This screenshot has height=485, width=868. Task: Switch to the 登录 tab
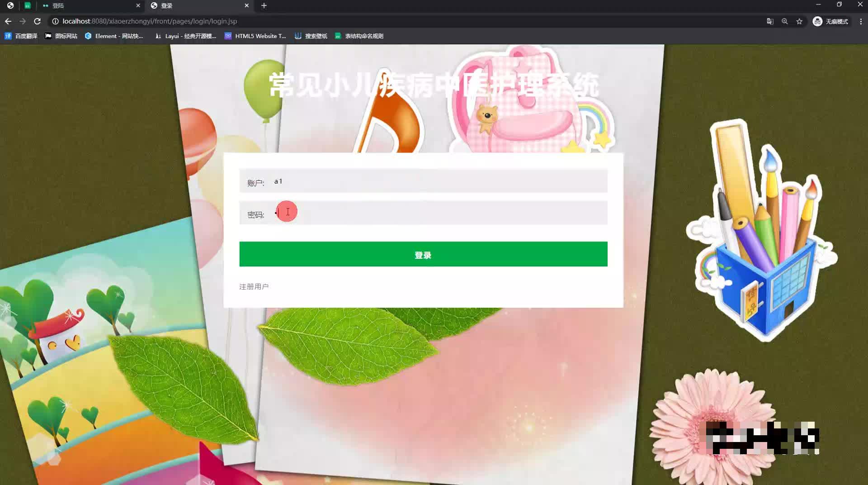[199, 5]
